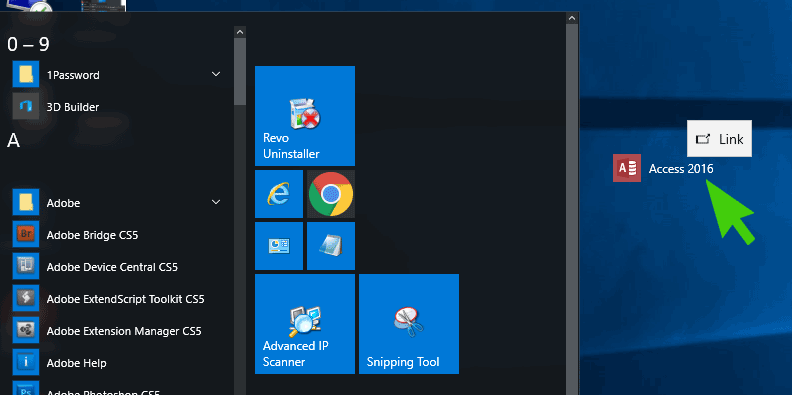Select the Adobe ExtendScript Toolkit CS5 label
The width and height of the screenshot is (792, 395).
click(x=125, y=299)
